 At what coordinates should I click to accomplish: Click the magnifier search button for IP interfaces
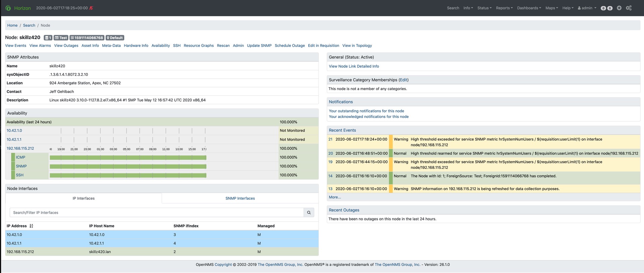[309, 212]
